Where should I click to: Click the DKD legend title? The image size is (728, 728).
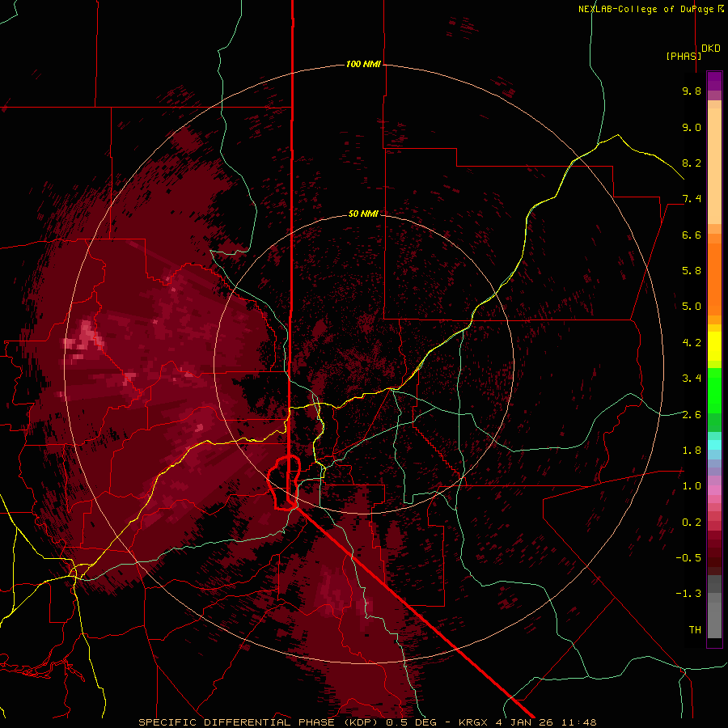pyautogui.click(x=711, y=49)
